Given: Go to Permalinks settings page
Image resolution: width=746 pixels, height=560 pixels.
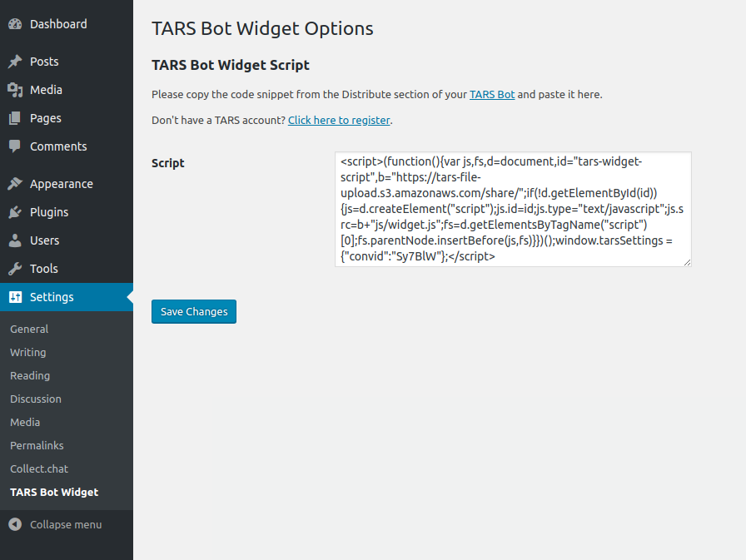Looking at the screenshot, I should (37, 445).
